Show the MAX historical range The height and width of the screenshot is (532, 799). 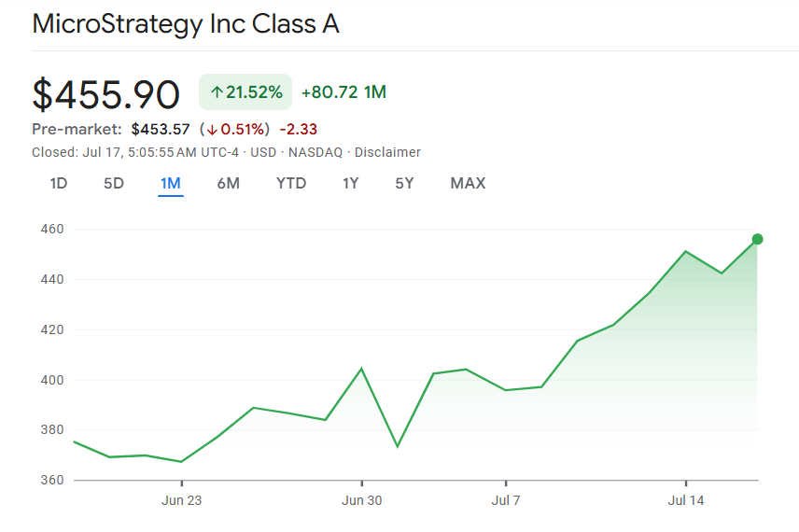pos(468,183)
